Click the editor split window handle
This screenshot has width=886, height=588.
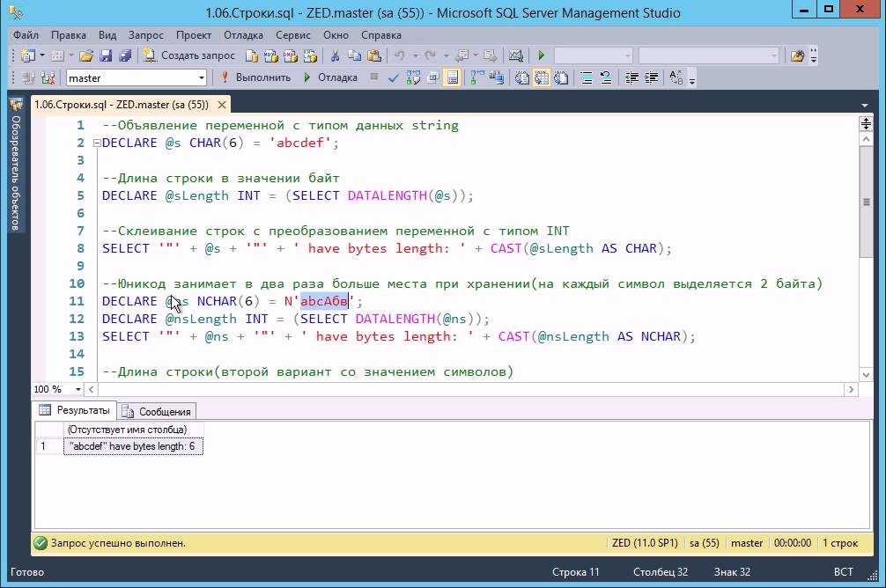(866, 124)
